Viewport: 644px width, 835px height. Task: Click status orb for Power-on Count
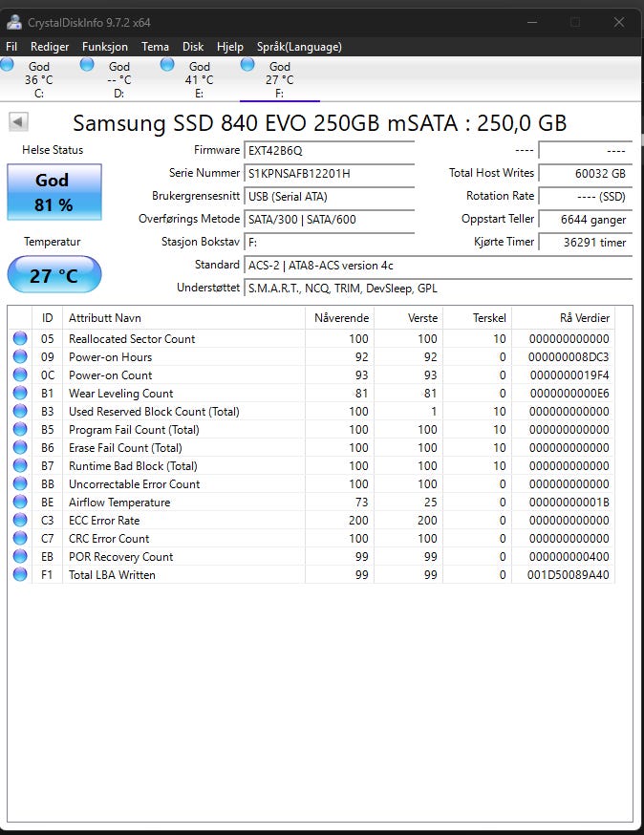pos(20,375)
